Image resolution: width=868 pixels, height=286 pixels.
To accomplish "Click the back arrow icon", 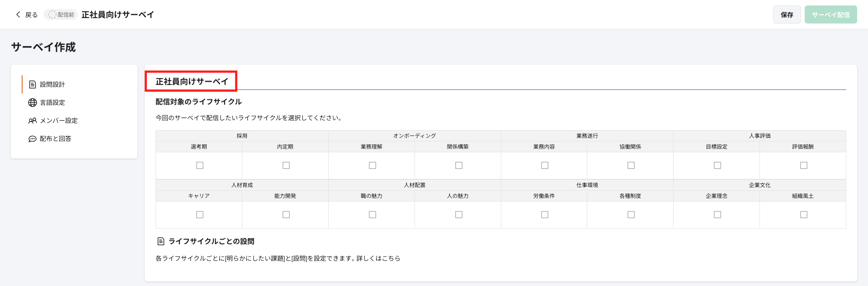I will pyautogui.click(x=18, y=14).
